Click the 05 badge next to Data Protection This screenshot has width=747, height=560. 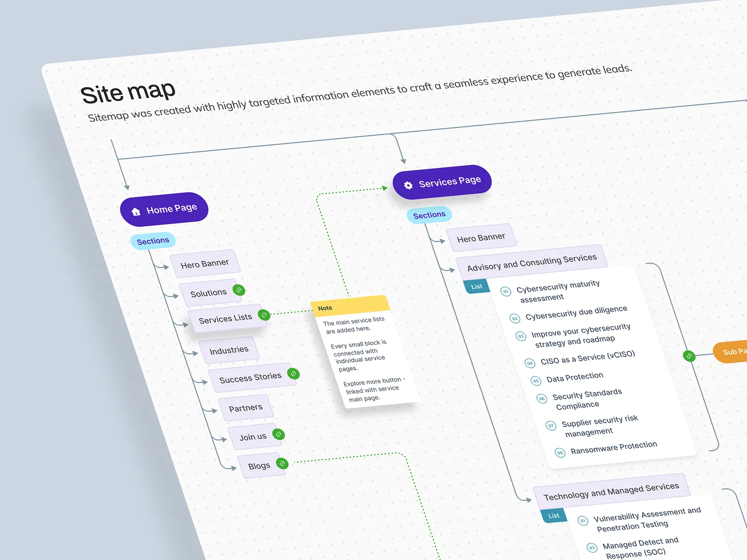coord(536,381)
